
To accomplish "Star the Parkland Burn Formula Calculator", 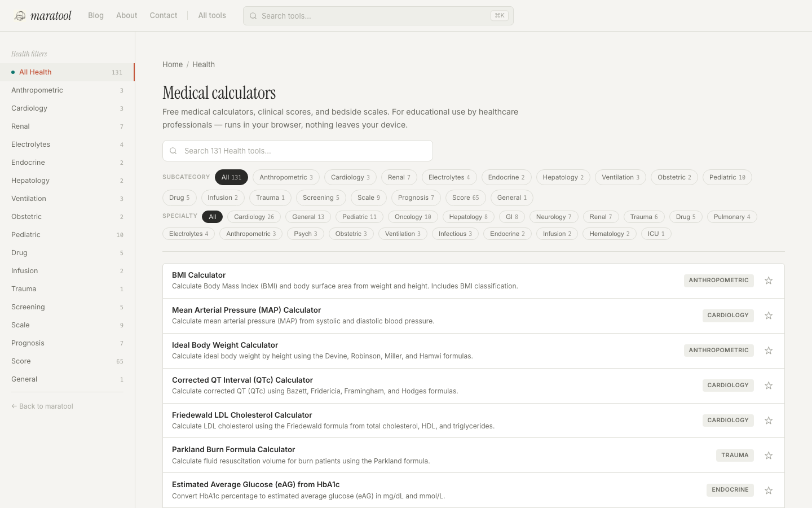I will [x=769, y=456].
